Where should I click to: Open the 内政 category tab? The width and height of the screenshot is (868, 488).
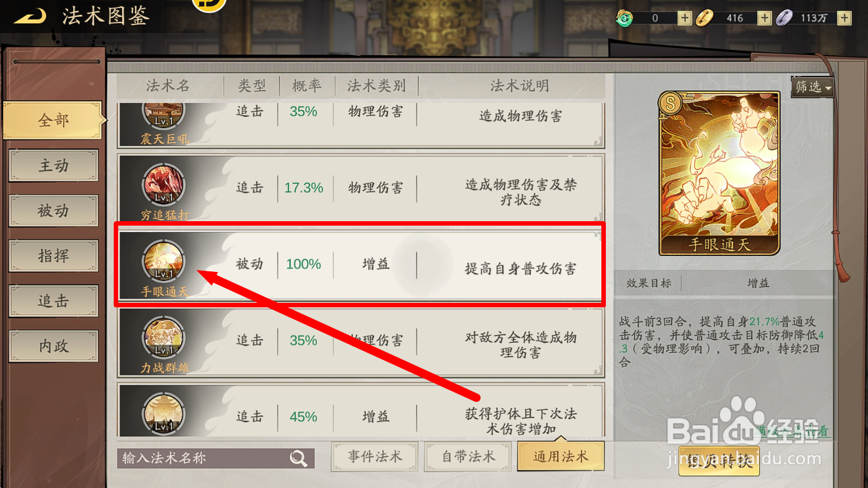pyautogui.click(x=53, y=346)
